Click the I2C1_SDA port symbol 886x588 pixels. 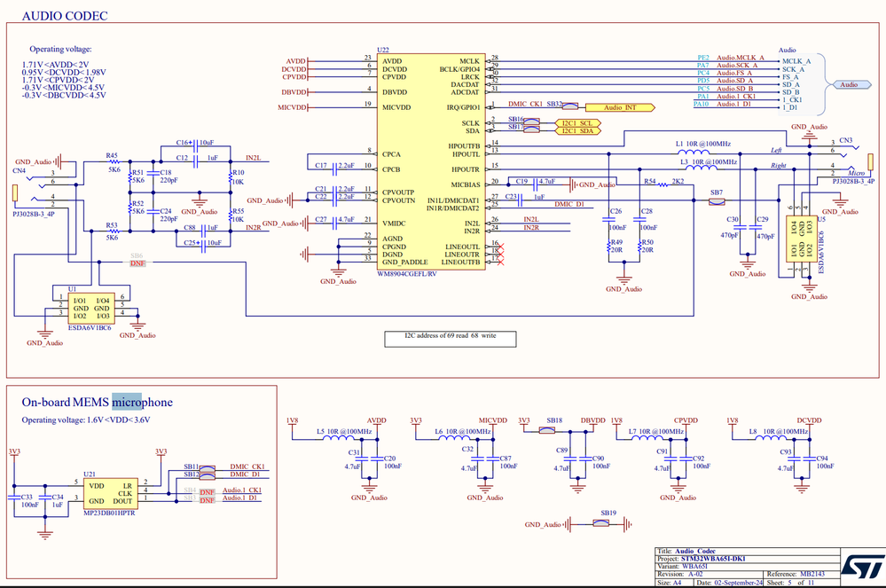tap(577, 131)
